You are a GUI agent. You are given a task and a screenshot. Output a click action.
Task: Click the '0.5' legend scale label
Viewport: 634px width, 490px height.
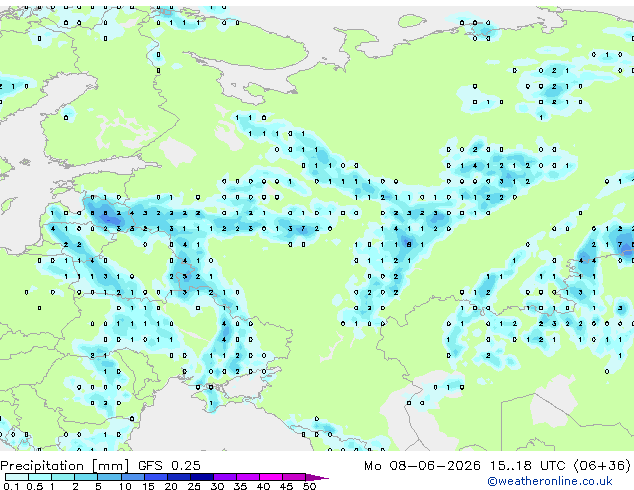(35, 486)
